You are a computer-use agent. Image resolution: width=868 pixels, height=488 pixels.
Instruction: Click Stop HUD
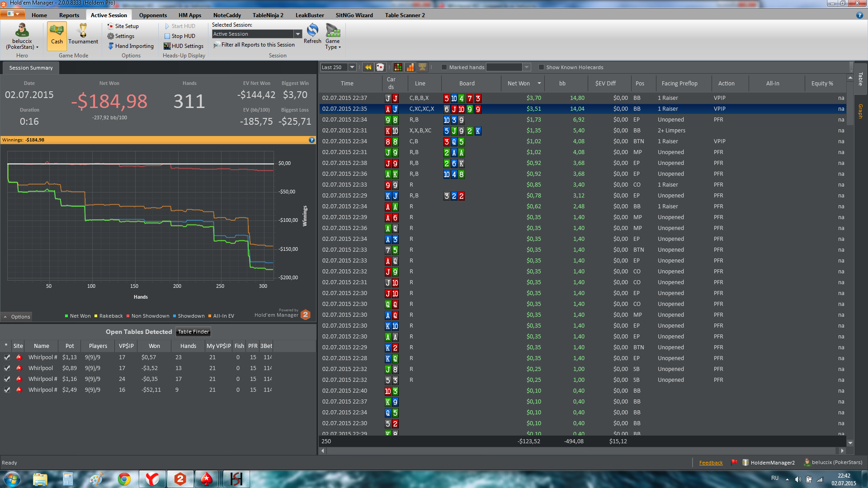click(x=179, y=36)
